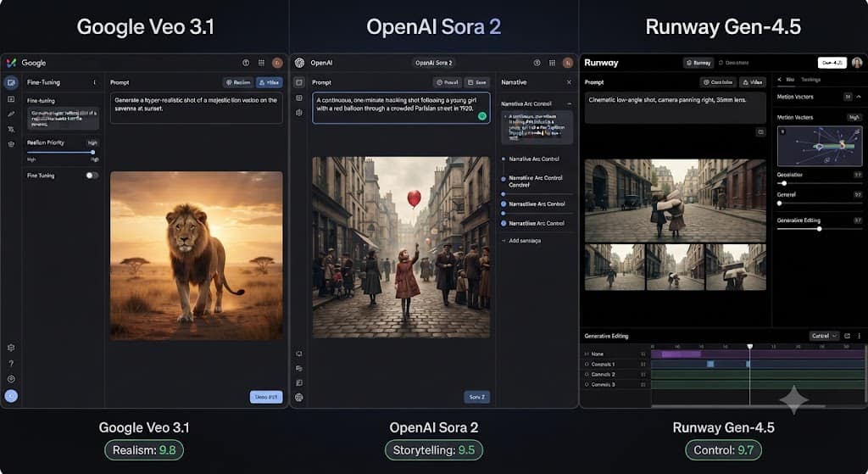The height and width of the screenshot is (474, 868).
Task: Open the help icon in Google header
Action: [246, 63]
